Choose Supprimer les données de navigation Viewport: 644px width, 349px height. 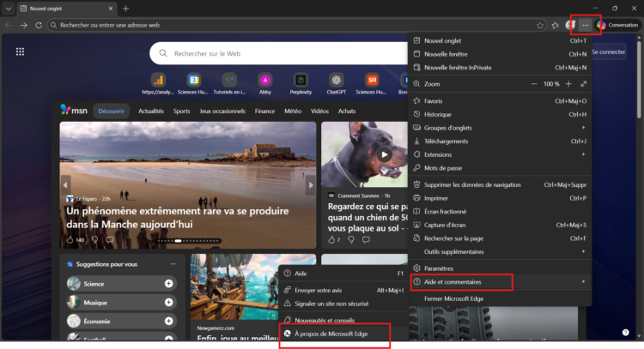click(x=501, y=185)
